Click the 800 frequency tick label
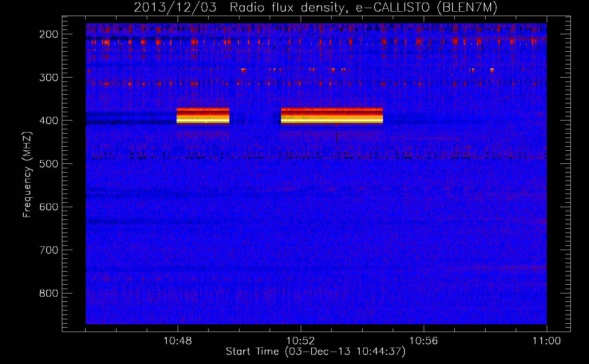This screenshot has width=589, height=364. tap(49, 293)
